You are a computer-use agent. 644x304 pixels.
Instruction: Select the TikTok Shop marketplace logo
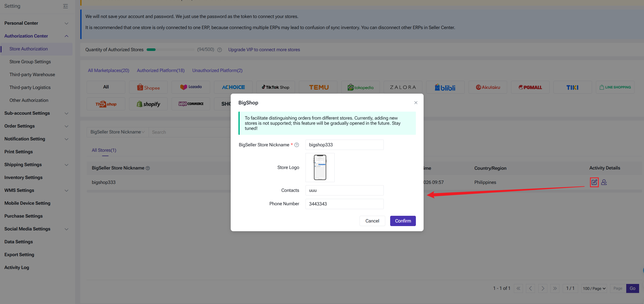(x=275, y=87)
